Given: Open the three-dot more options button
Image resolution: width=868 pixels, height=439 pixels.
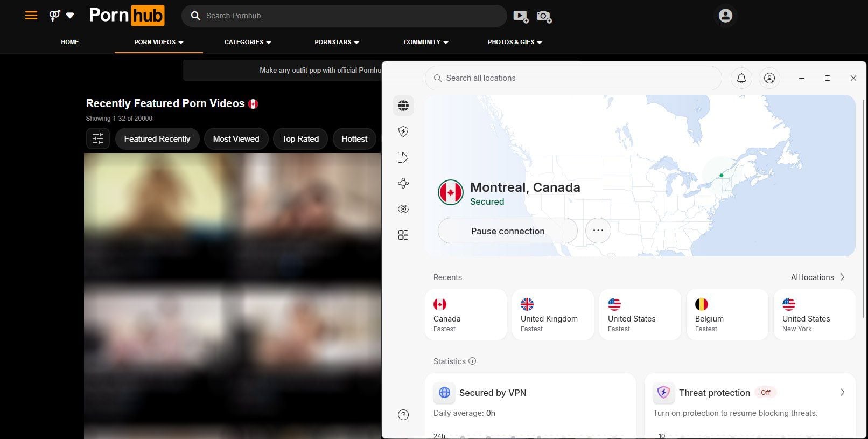Looking at the screenshot, I should coord(598,231).
